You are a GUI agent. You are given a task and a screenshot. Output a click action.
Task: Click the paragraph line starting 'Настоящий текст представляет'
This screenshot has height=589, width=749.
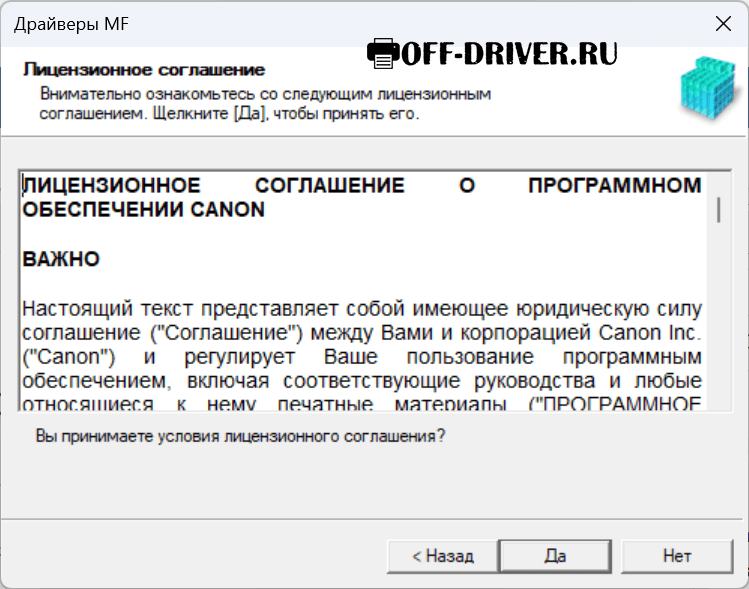tap(362, 309)
